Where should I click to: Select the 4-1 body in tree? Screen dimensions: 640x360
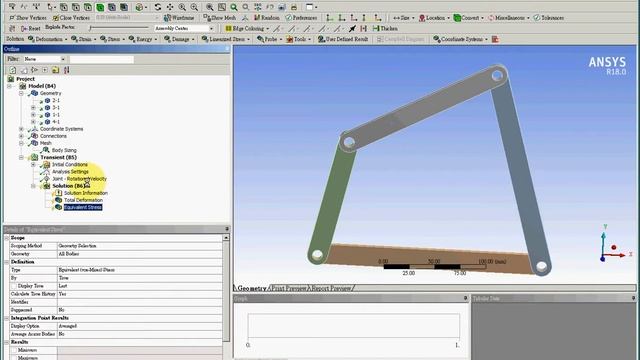(56, 122)
